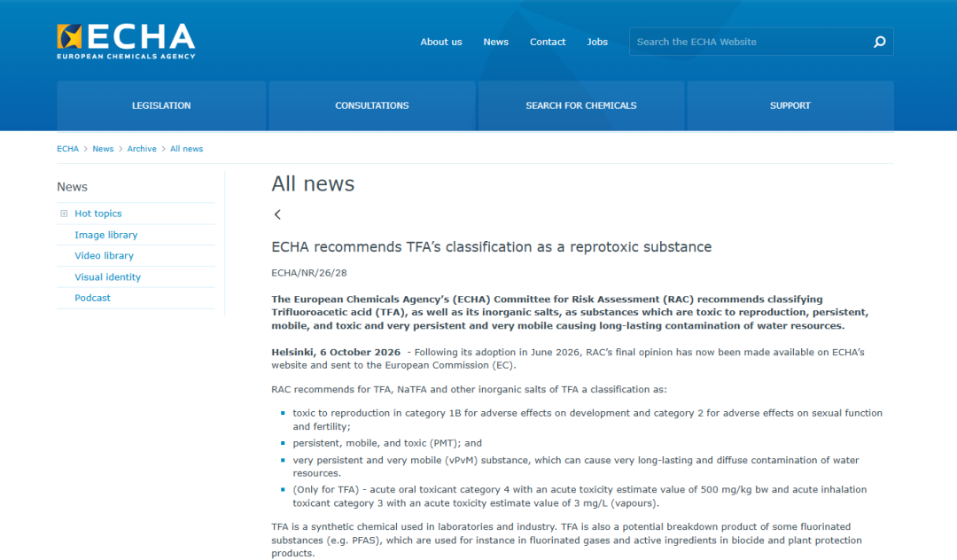Go back using the left chevron arrow
This screenshot has height=560, width=957.
click(277, 214)
